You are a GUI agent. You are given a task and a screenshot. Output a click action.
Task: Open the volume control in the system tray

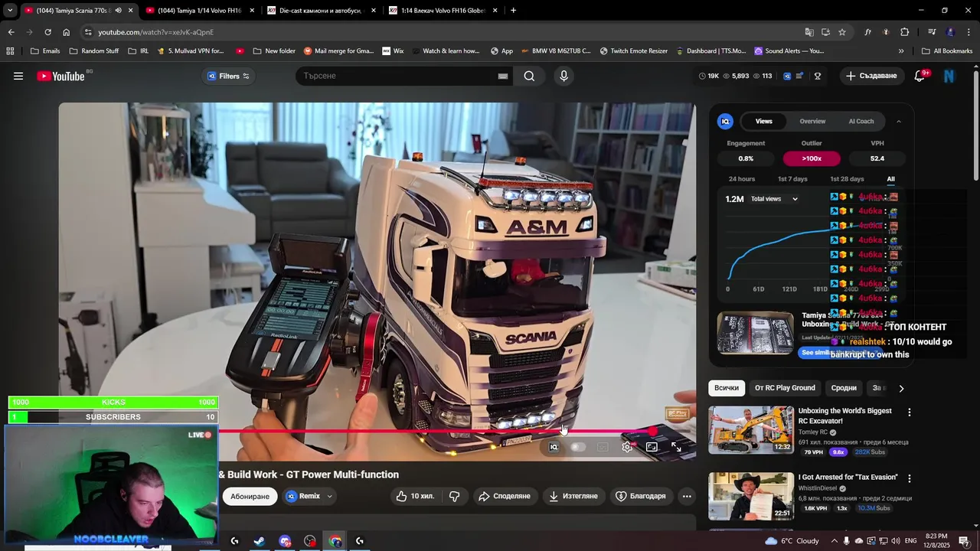(x=894, y=541)
